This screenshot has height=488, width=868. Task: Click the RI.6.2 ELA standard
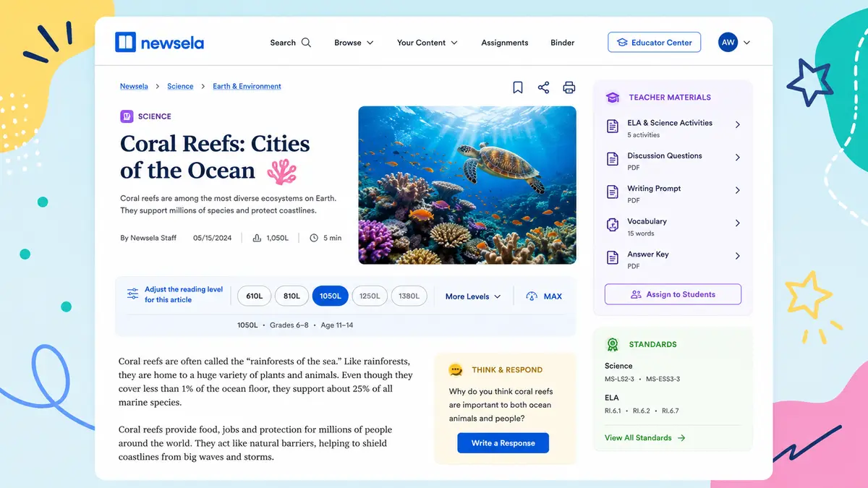[x=642, y=411]
